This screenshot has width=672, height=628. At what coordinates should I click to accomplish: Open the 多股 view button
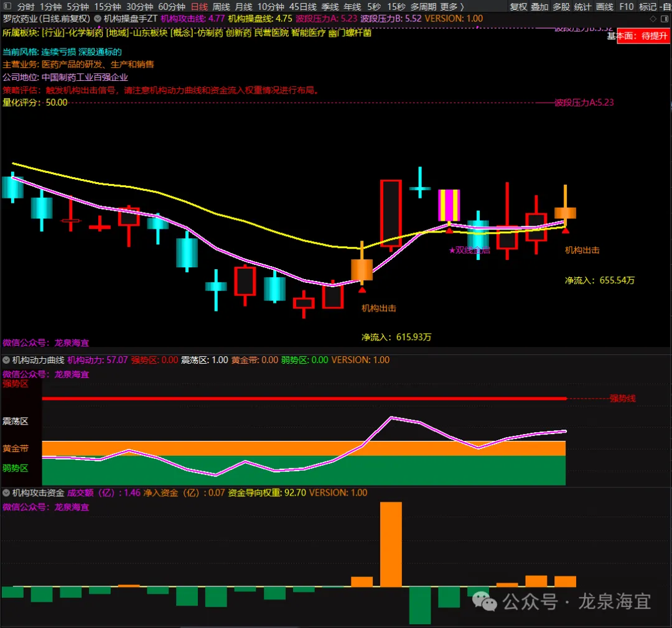[x=561, y=7]
